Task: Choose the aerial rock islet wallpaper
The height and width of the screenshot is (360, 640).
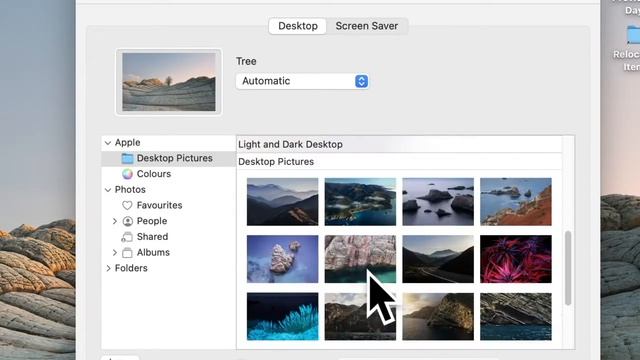Action: tap(282, 259)
